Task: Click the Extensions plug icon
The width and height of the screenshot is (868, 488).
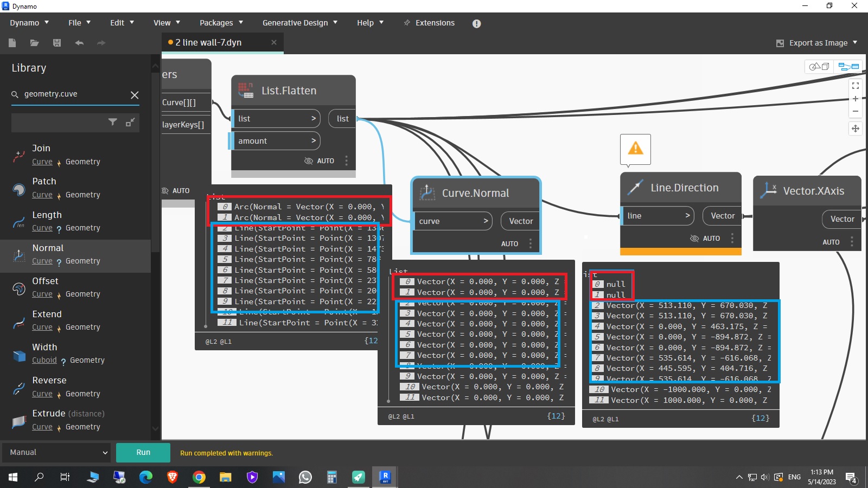Action: pyautogui.click(x=407, y=23)
